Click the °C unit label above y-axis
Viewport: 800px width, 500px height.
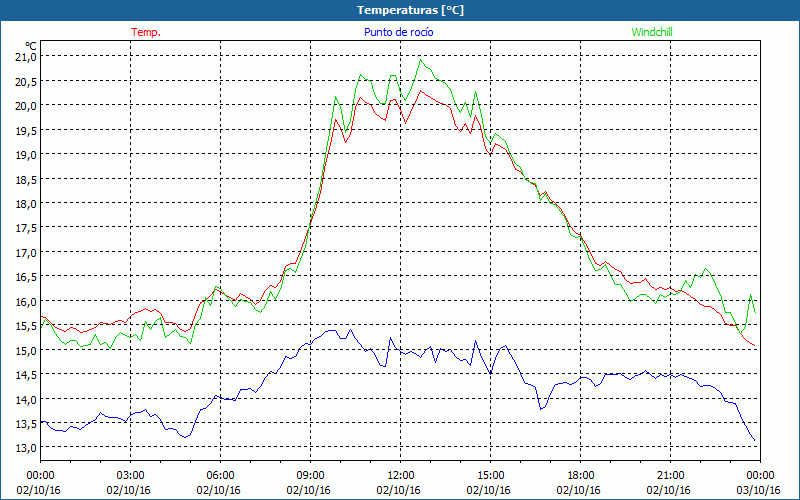pos(31,45)
